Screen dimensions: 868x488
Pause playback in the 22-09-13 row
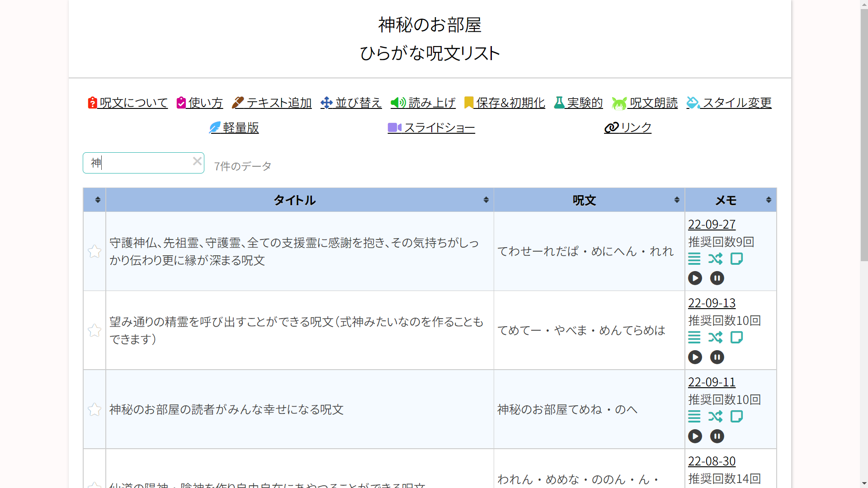tap(717, 357)
